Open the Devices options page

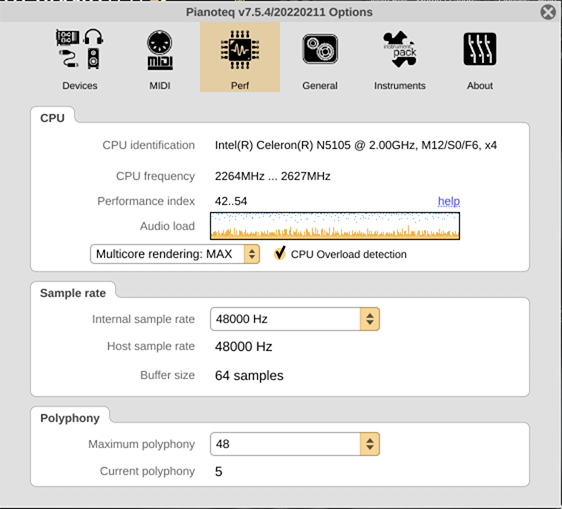(x=80, y=57)
